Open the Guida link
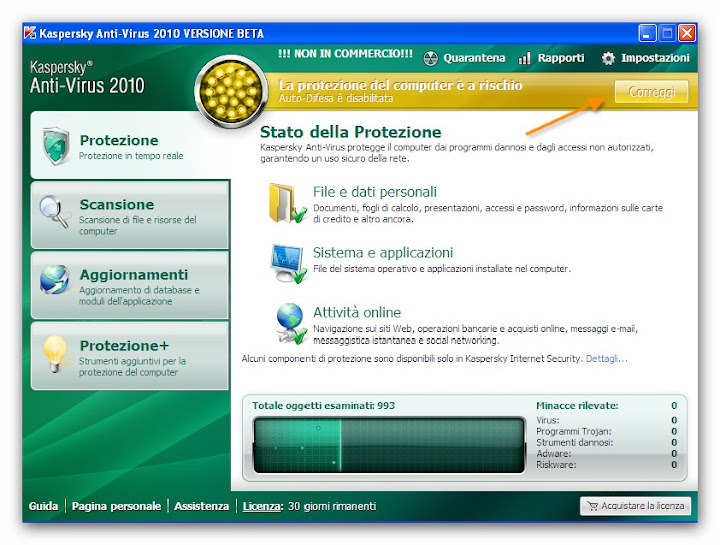 43,506
